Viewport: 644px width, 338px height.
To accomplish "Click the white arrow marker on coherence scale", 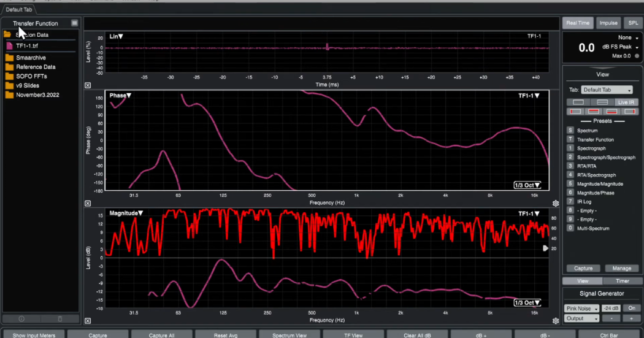I will click(545, 248).
